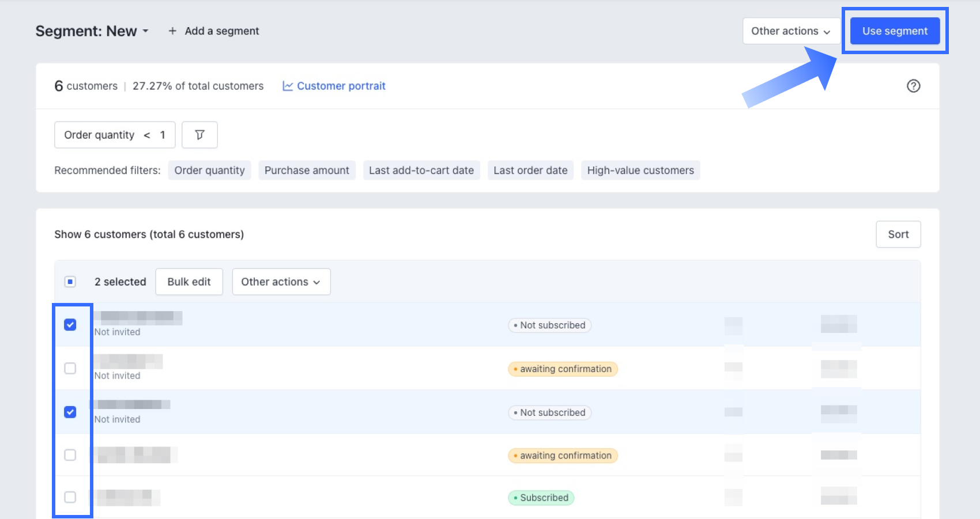Screen dimensions: 980x519
Task: Open the top Other actions dropdown
Action: point(790,31)
